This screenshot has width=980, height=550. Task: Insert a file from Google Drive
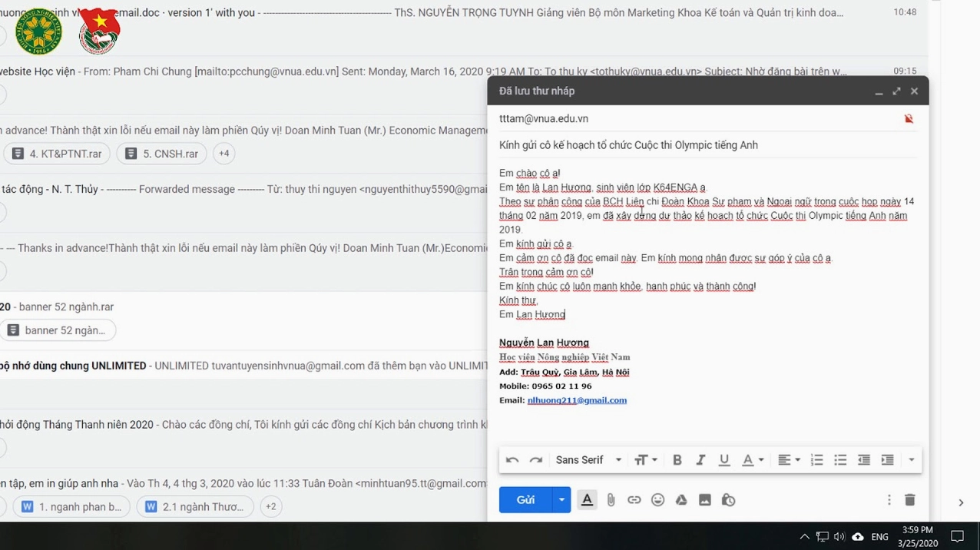[681, 500]
